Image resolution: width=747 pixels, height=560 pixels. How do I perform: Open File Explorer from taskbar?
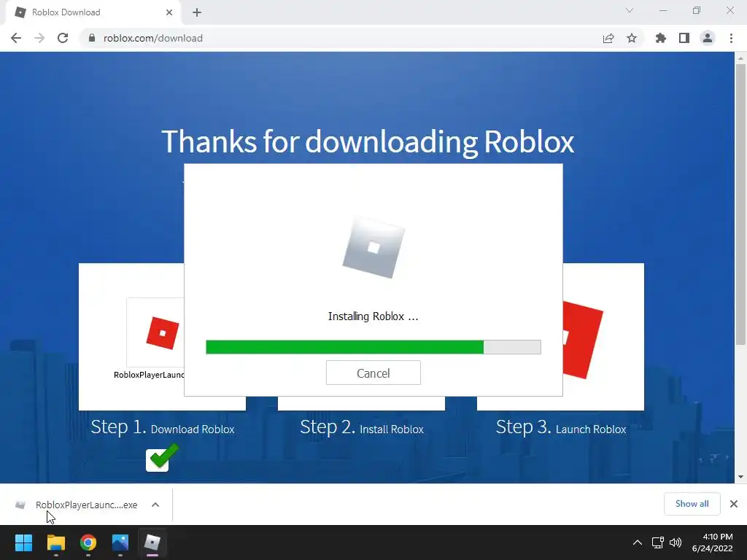pos(55,542)
